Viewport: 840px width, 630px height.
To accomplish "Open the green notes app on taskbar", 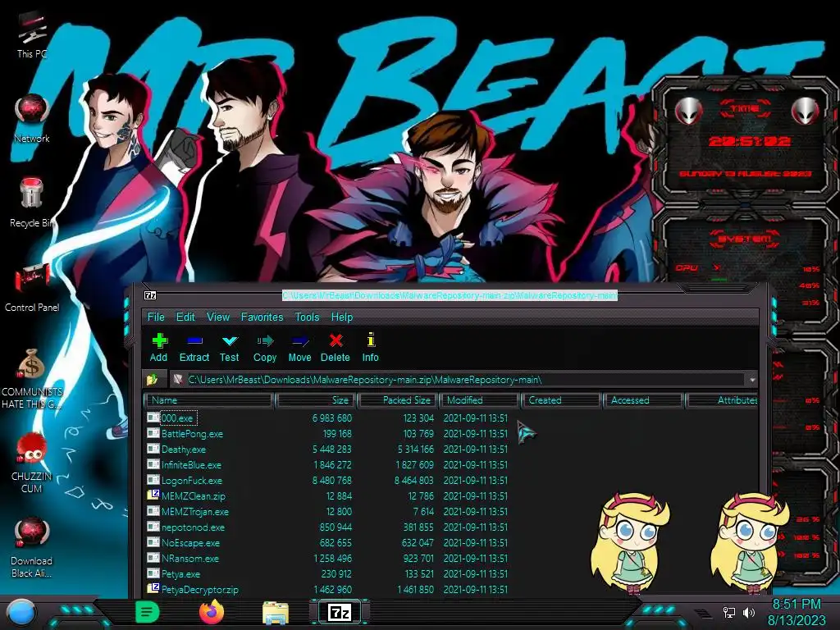I will click(x=148, y=612).
